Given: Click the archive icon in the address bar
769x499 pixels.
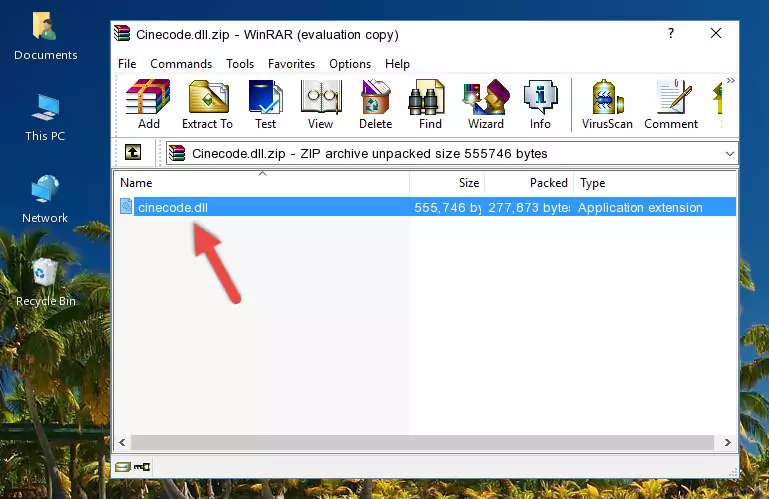Looking at the screenshot, I should coord(177,153).
